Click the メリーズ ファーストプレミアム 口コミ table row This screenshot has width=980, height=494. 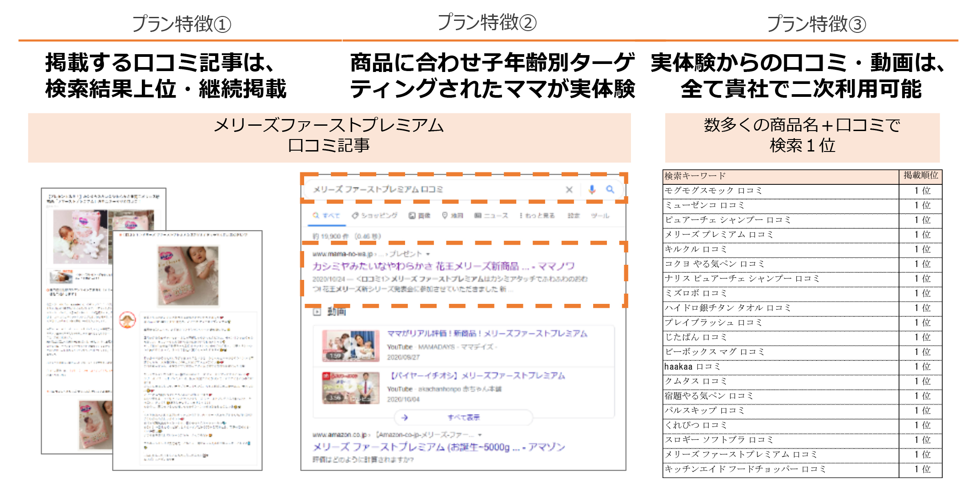tap(803, 455)
